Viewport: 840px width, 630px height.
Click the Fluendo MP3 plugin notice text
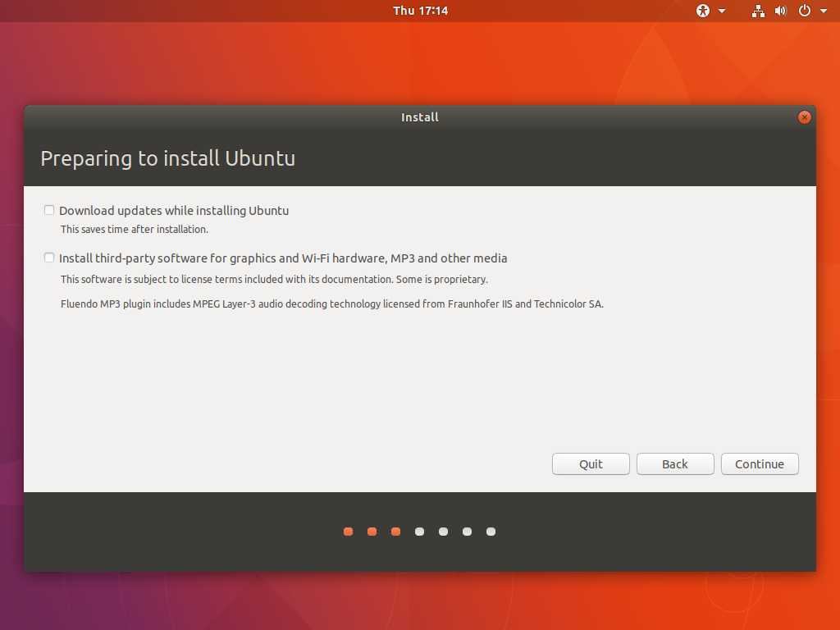[331, 304]
